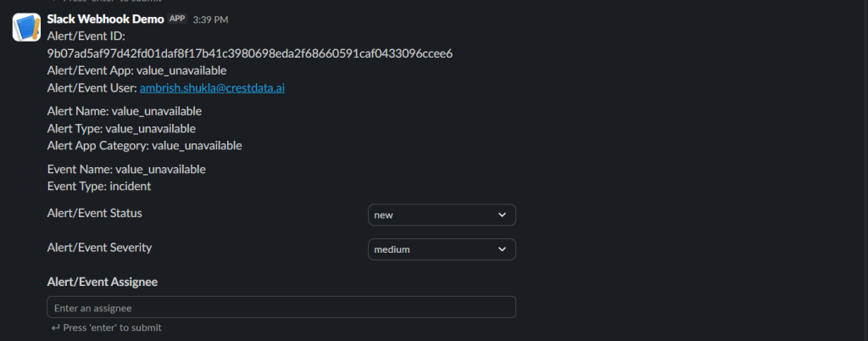Image resolution: width=868 pixels, height=341 pixels.
Task: Open the Alert/Event Severity dropdown showing "medium"
Action: pos(442,249)
